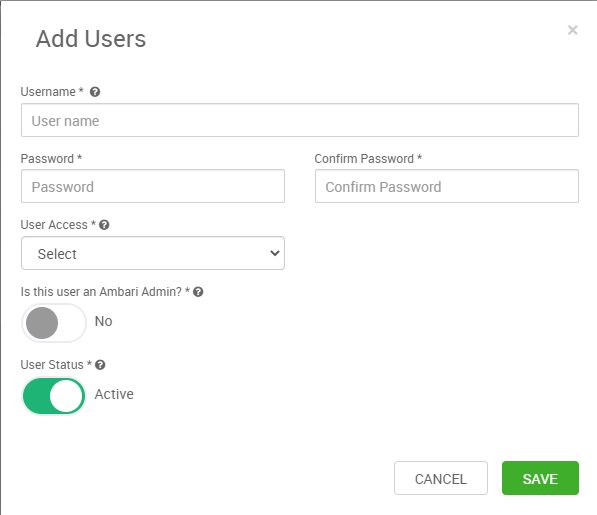The width and height of the screenshot is (597, 515).
Task: Click the Username help question-mark icon
Action: [95, 92]
